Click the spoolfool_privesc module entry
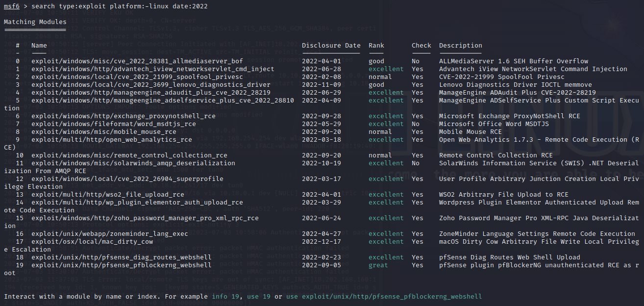 click(x=137, y=77)
